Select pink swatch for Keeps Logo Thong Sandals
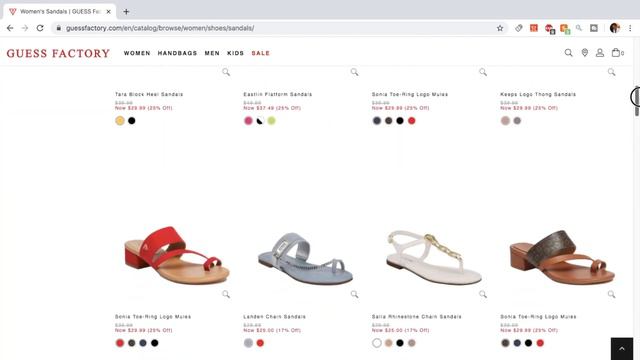This screenshot has width=640, height=360. pyautogui.click(x=505, y=121)
